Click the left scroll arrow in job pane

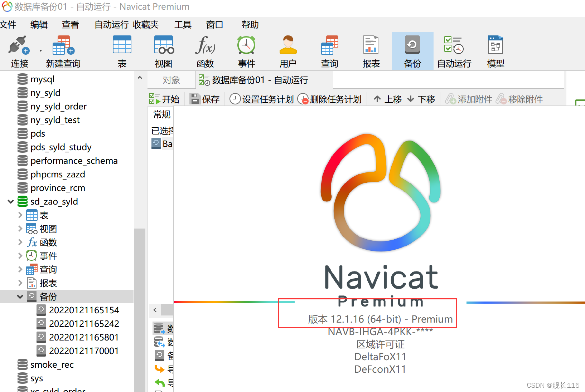click(x=155, y=310)
